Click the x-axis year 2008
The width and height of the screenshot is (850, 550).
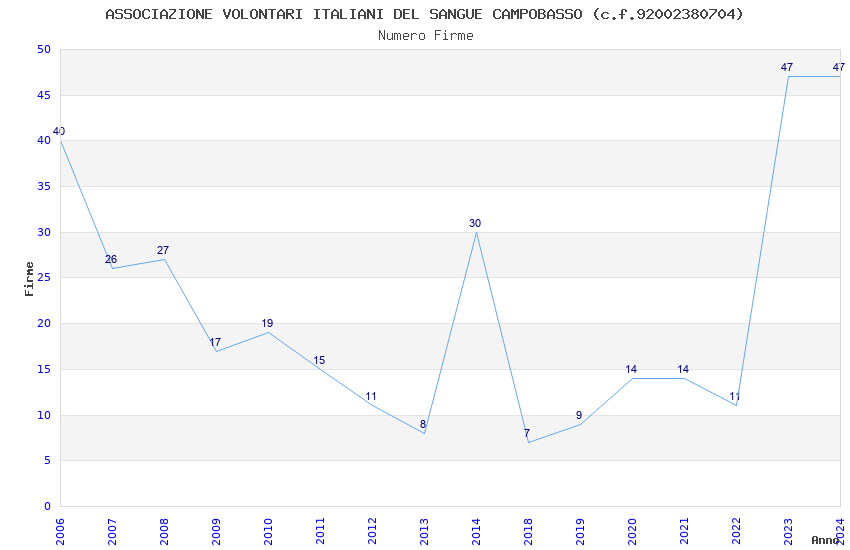[164, 531]
